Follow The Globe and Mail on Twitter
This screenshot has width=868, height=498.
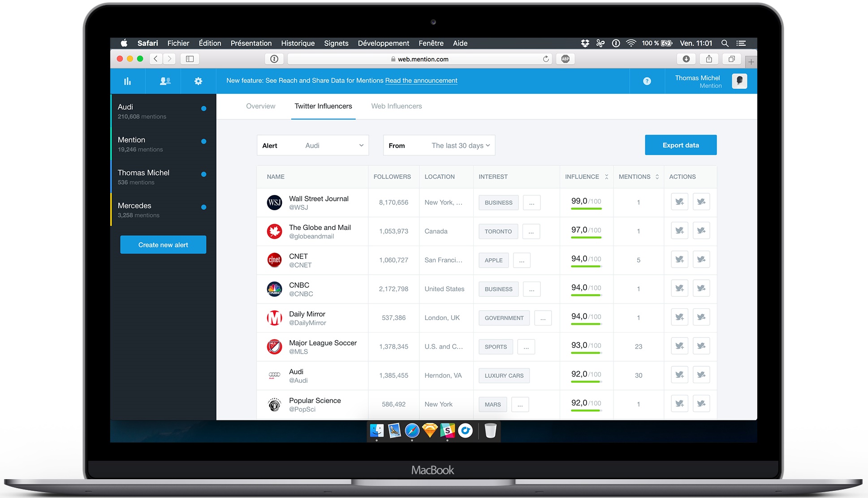[679, 231]
